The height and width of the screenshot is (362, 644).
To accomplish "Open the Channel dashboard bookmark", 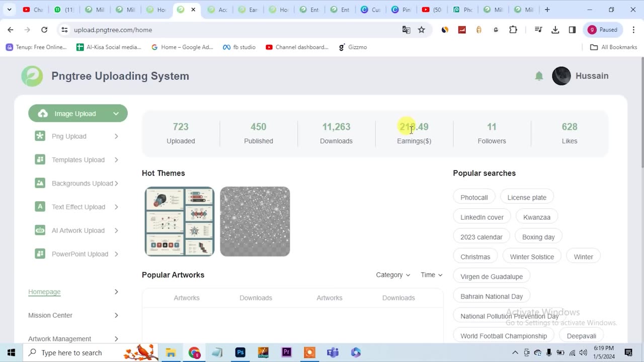I will click(x=297, y=47).
